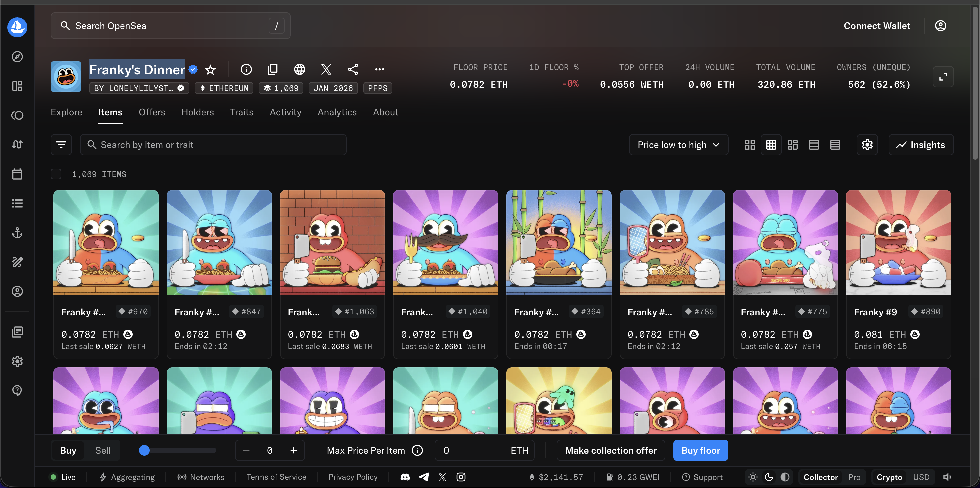Click the sweep quantity slider handle
Image resolution: width=980 pixels, height=488 pixels.
(x=144, y=450)
